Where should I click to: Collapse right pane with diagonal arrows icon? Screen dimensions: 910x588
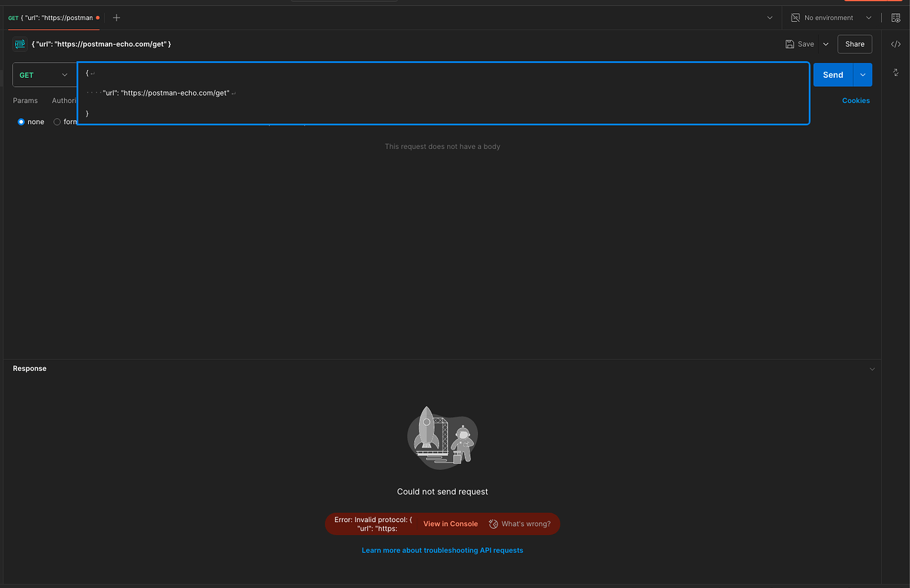pyautogui.click(x=896, y=73)
